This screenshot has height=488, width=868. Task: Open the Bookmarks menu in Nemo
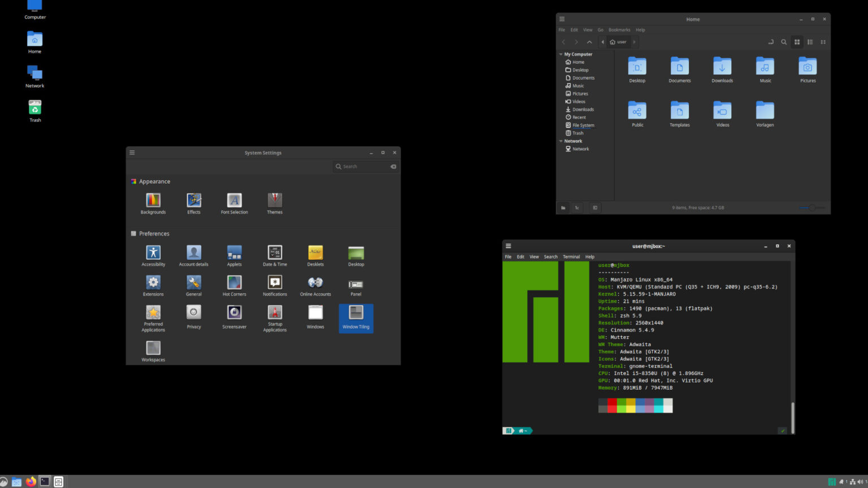[619, 29]
